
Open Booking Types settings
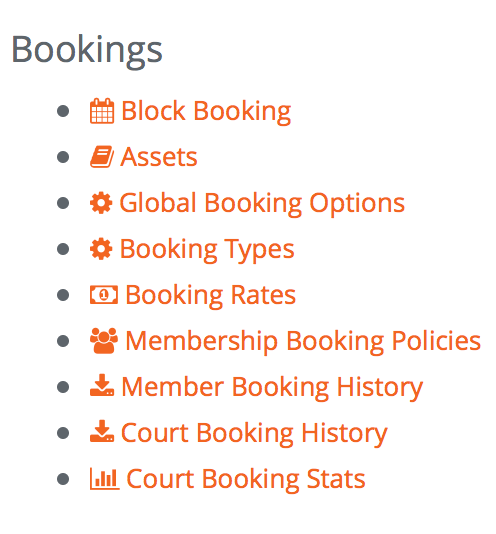(x=207, y=250)
